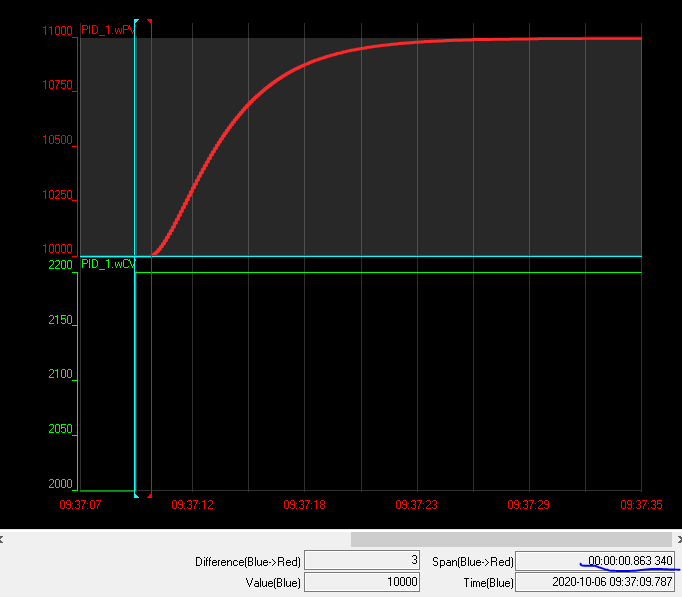Click the 09:37:29 time axis label

(x=528, y=505)
